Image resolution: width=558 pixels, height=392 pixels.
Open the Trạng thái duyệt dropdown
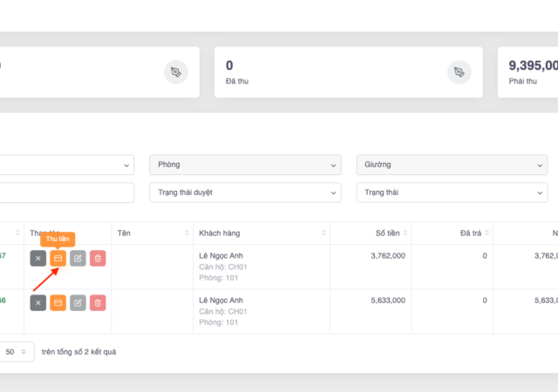point(245,193)
